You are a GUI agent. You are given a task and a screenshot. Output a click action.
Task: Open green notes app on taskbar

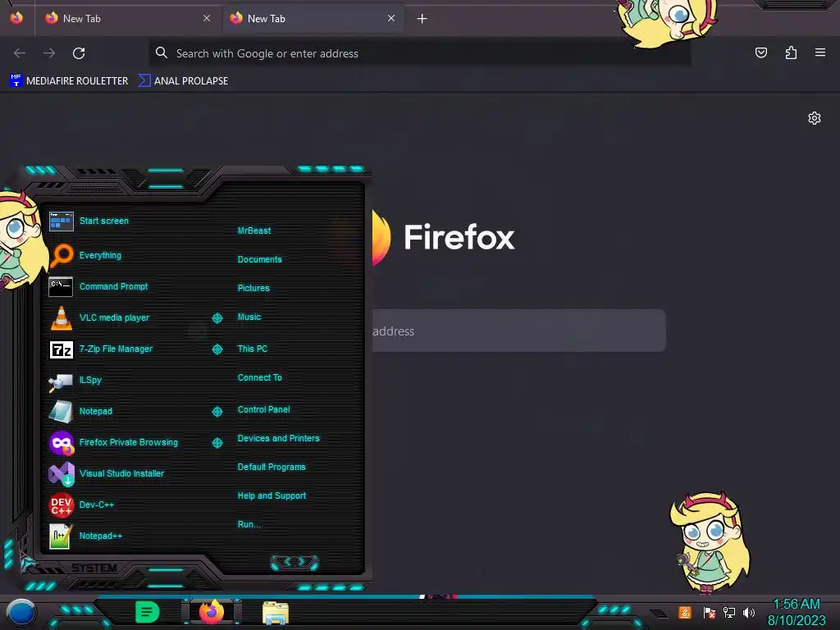(x=148, y=612)
